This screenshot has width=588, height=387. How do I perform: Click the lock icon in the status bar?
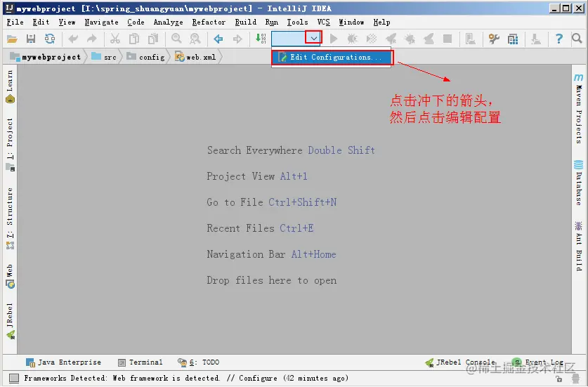(x=558, y=379)
